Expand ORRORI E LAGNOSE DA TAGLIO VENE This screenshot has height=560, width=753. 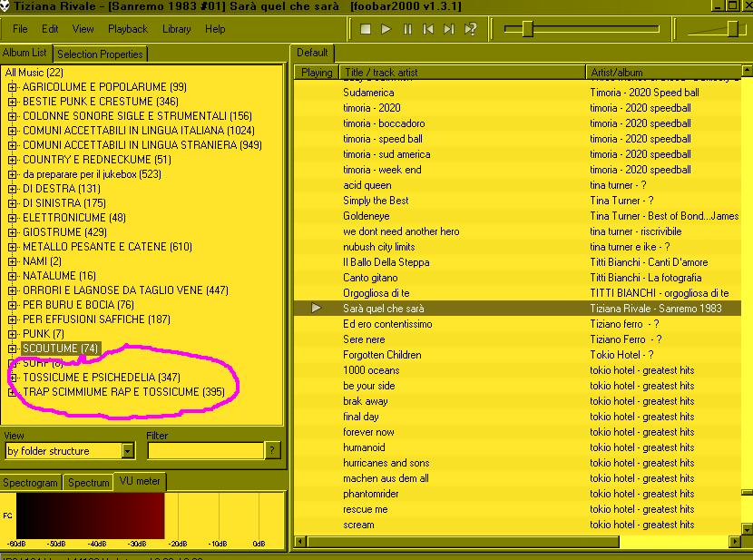(13, 290)
